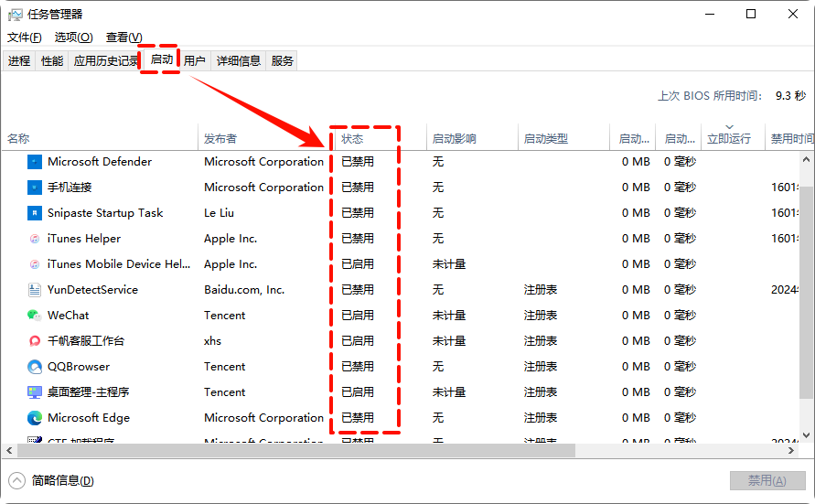Click the YunDetectService document icon
The height and width of the screenshot is (504, 815).
click(x=35, y=290)
